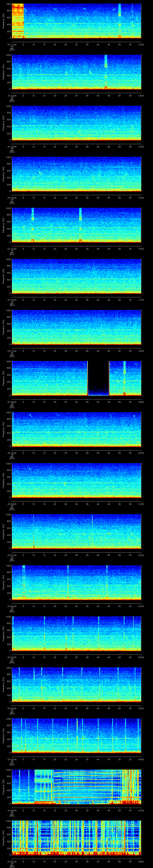The height and width of the screenshot is (868, 153).
Task: Click the 23:23:00 start time label
Action: pos(12,657)
